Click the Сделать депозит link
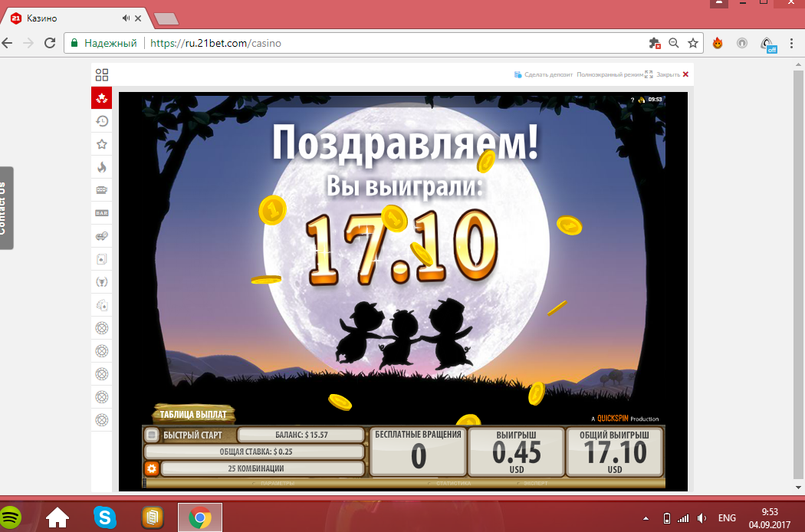This screenshot has height=532, width=805. (543, 74)
